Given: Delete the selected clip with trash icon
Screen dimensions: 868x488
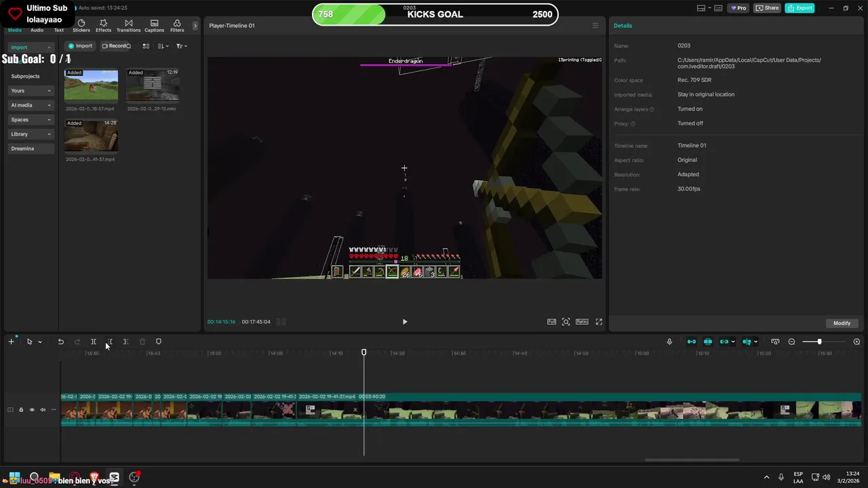Looking at the screenshot, I should coord(142,342).
